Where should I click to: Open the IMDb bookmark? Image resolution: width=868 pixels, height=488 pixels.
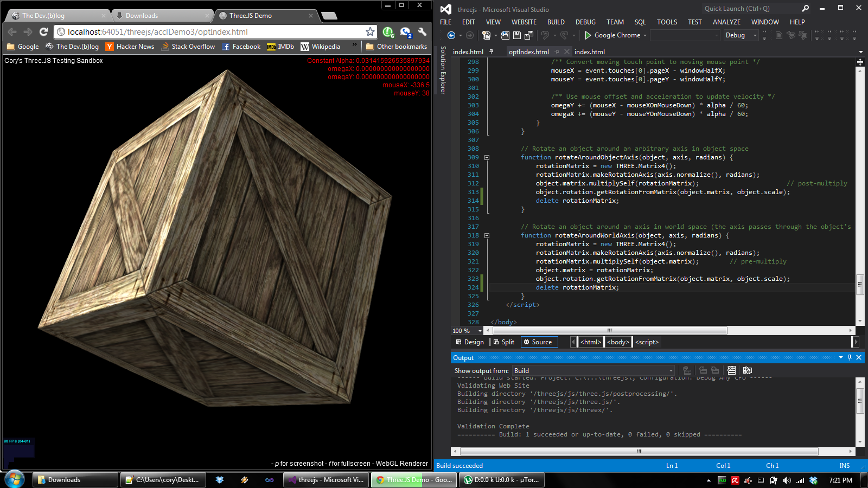click(280, 47)
